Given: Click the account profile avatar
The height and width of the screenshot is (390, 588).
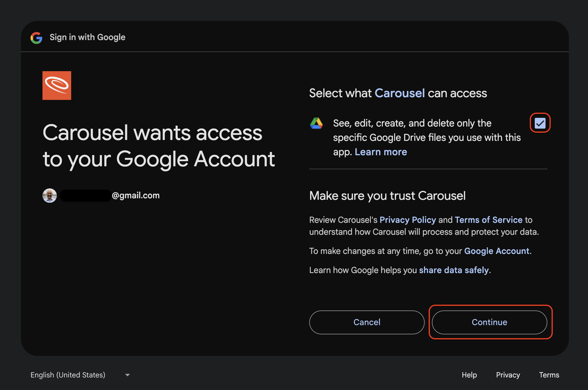Looking at the screenshot, I should point(50,196).
